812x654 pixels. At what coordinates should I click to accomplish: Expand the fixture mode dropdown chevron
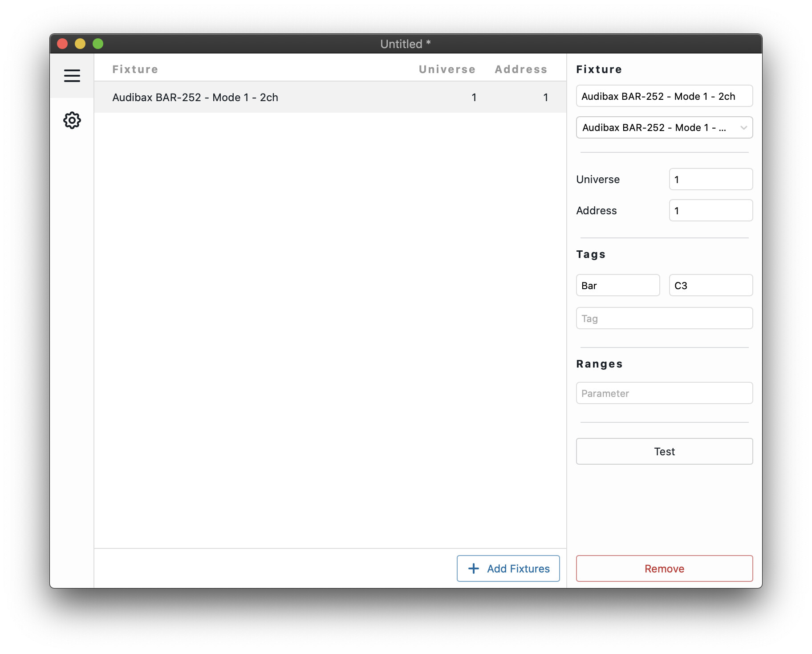pyautogui.click(x=743, y=128)
